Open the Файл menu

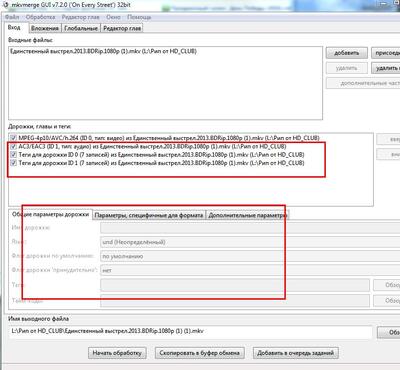point(12,17)
